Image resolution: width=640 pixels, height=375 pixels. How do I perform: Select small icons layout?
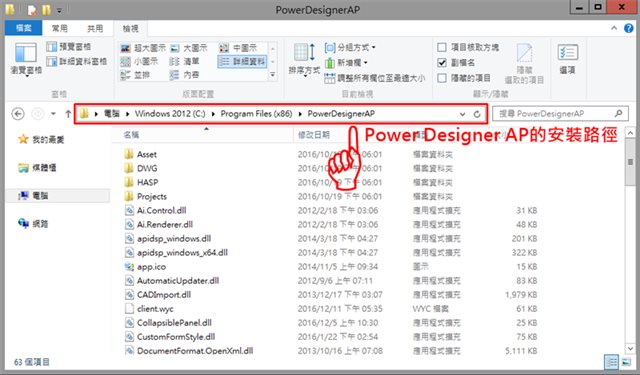tap(139, 62)
